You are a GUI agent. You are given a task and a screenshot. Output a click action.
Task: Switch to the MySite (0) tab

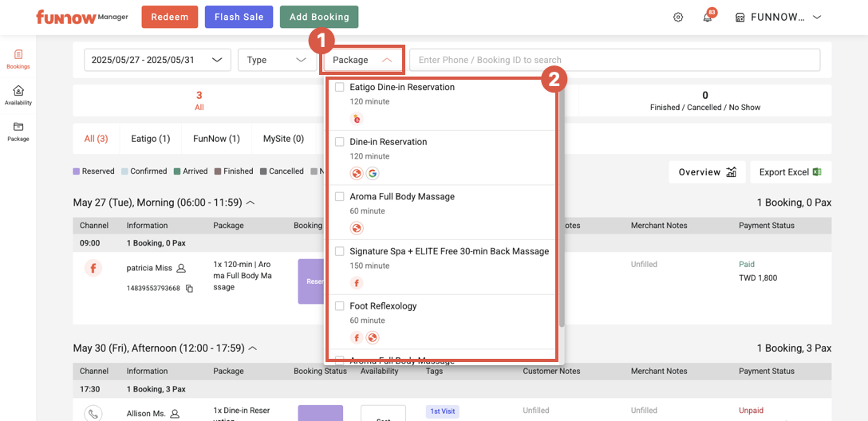click(283, 139)
